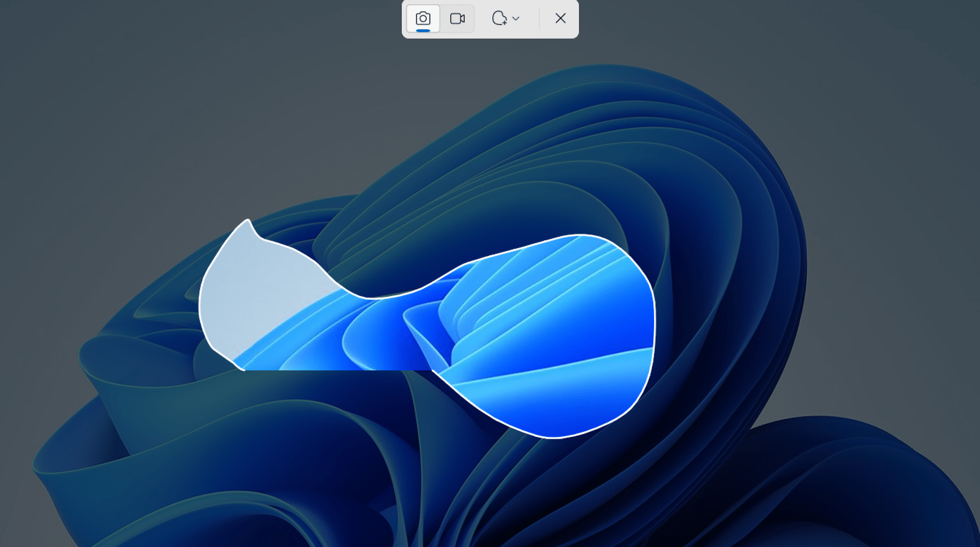Close the Snipping Tool overlay
Viewport: 980px width, 547px height.
[x=560, y=18]
